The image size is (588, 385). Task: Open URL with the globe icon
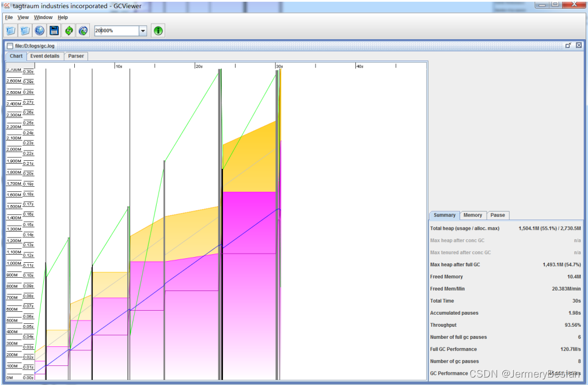[39, 31]
